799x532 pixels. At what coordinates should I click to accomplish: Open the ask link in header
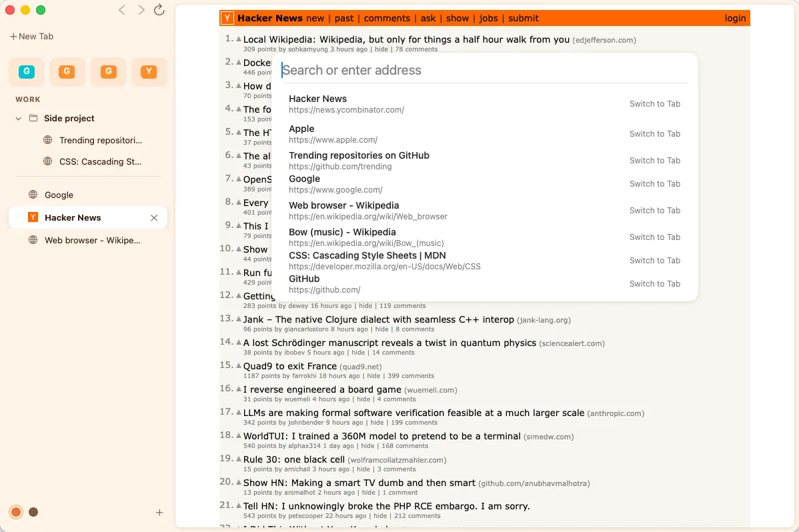click(428, 19)
